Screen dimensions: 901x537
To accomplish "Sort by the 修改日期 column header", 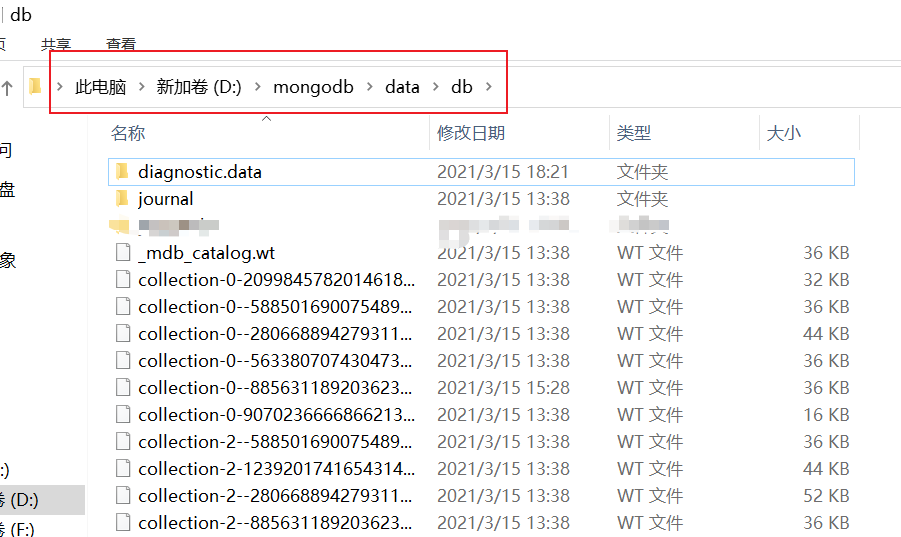I will point(471,133).
